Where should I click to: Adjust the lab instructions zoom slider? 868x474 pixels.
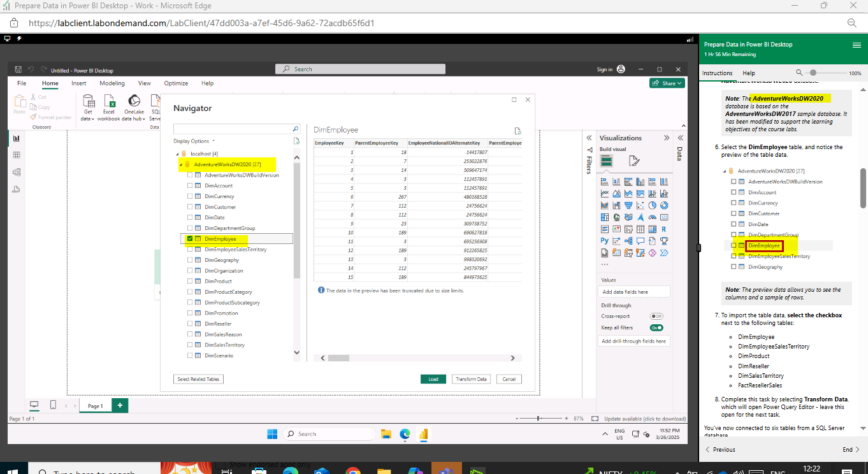click(813, 73)
